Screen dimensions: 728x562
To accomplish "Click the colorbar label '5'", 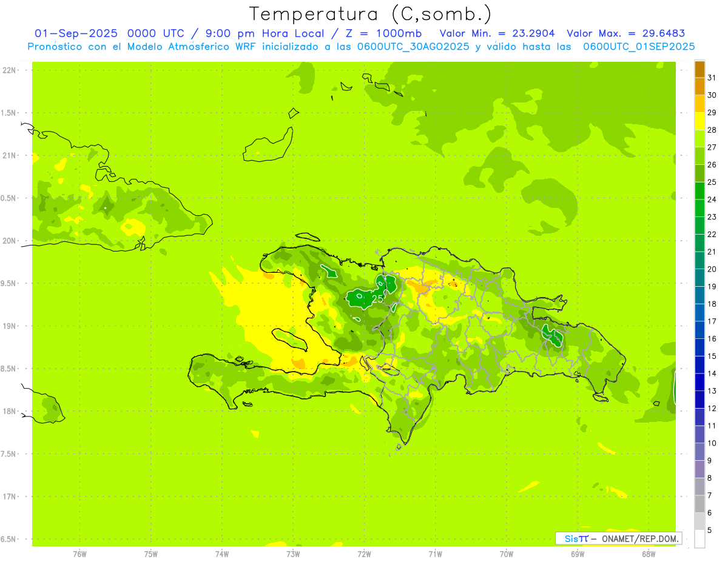I will [x=710, y=530].
